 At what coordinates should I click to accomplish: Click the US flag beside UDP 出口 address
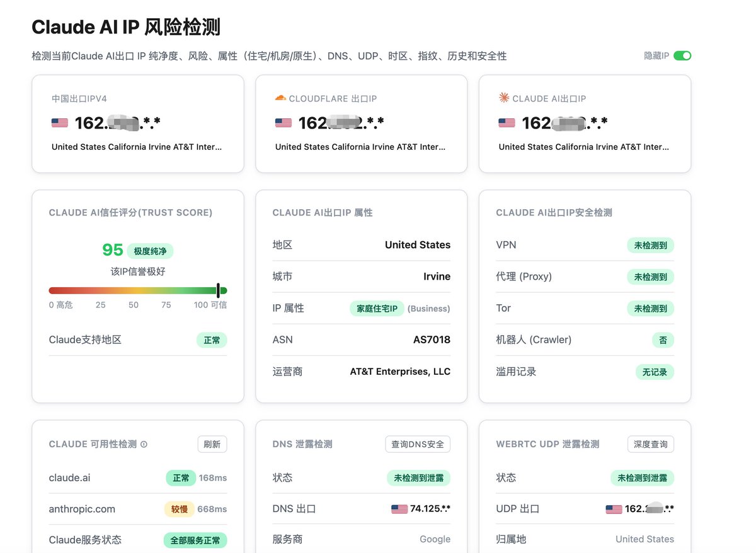pos(614,509)
